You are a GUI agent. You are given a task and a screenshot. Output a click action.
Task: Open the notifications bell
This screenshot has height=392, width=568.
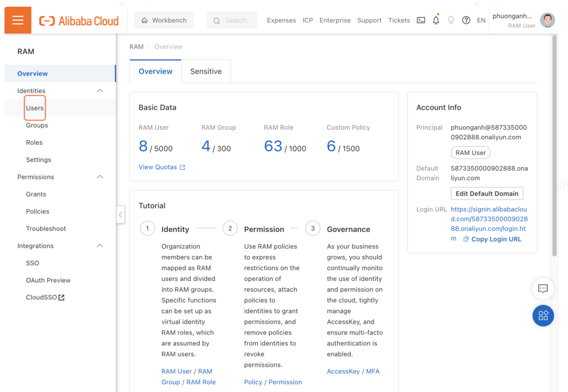pos(436,20)
